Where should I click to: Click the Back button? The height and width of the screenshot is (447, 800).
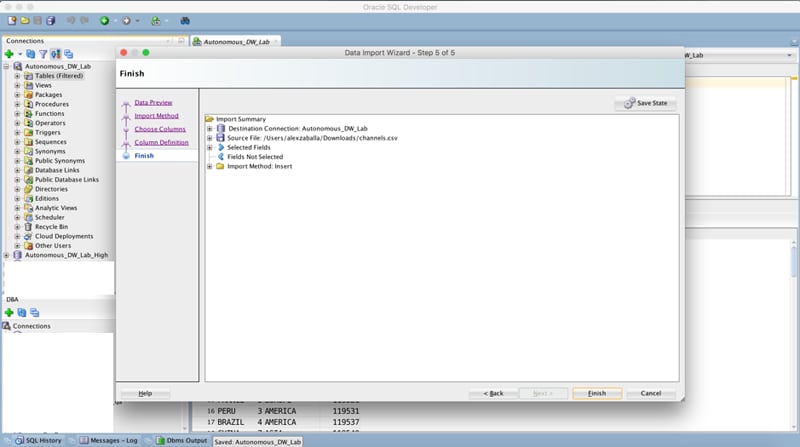493,393
